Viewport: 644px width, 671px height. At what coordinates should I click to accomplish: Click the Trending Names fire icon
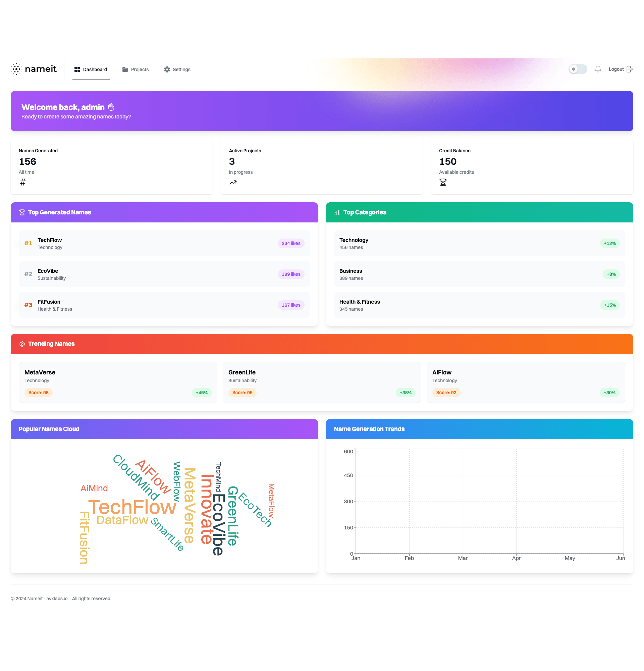pyautogui.click(x=22, y=344)
